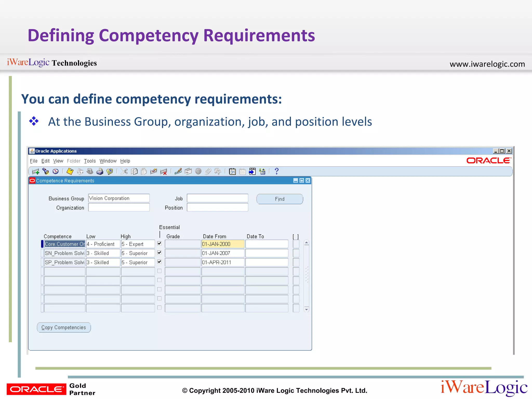Click the Next Step toolbar icon

pyautogui.click(x=80, y=171)
